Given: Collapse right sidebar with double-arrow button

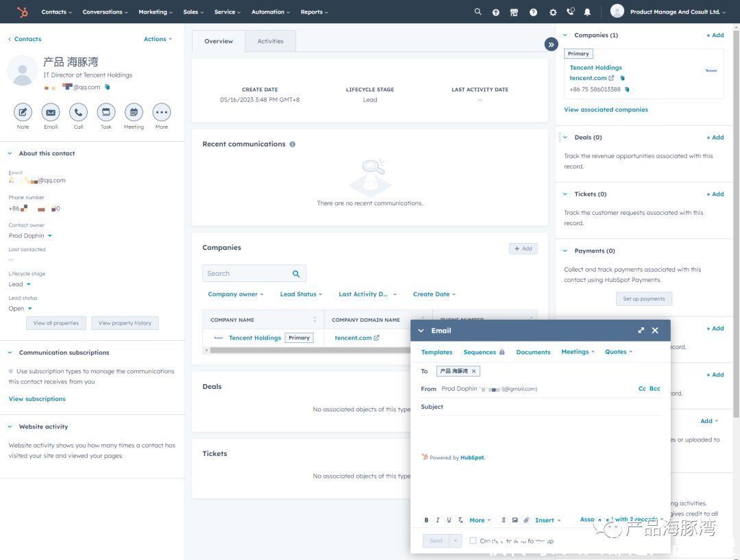Looking at the screenshot, I should 551,44.
